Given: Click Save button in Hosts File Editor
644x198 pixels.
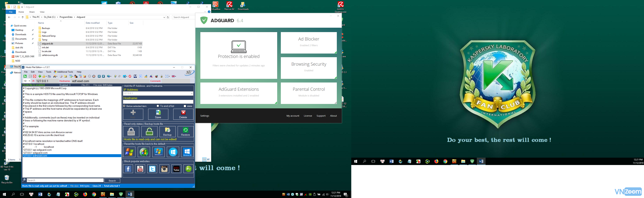Looking at the screenshot, I should click(158, 114).
